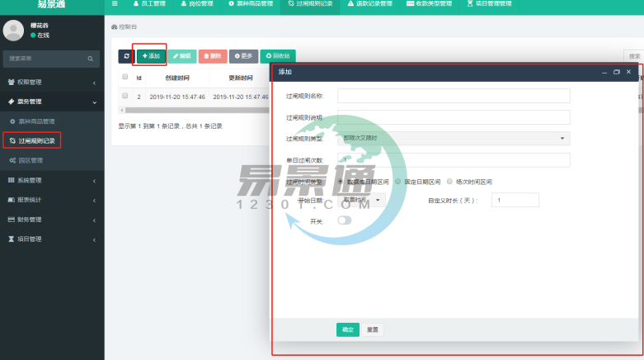Viewport: 644px width, 360px height.
Task: Click the 编辑 pencil button
Action: click(183, 56)
